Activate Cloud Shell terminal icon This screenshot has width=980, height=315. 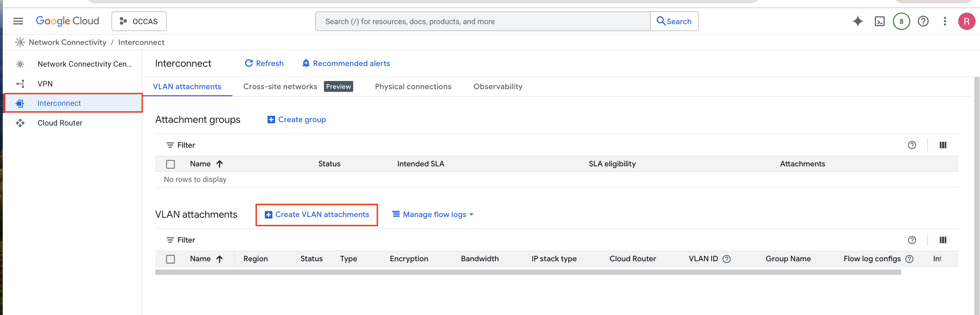coord(879,21)
